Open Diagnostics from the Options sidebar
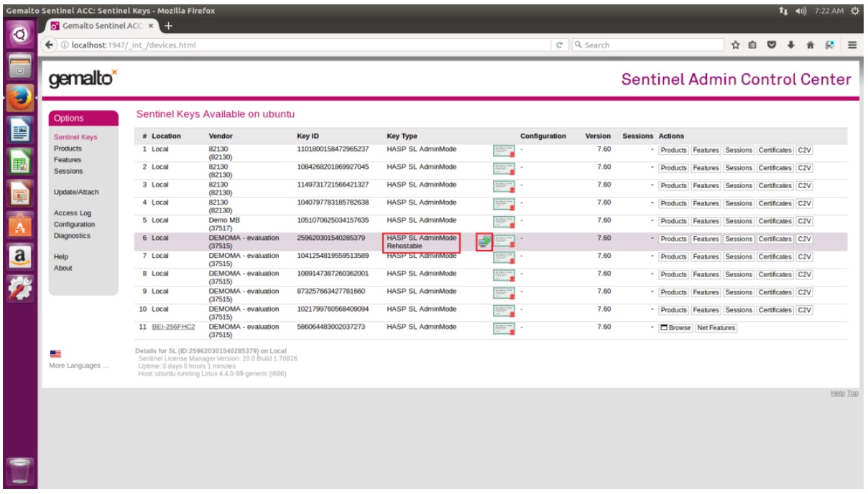868x494 pixels. 72,236
